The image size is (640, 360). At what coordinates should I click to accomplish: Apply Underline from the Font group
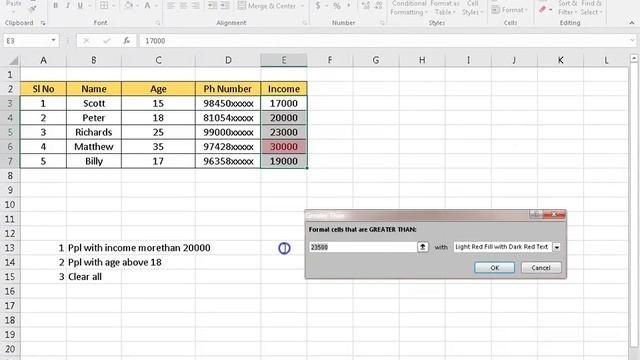pyautogui.click(x=80, y=5)
